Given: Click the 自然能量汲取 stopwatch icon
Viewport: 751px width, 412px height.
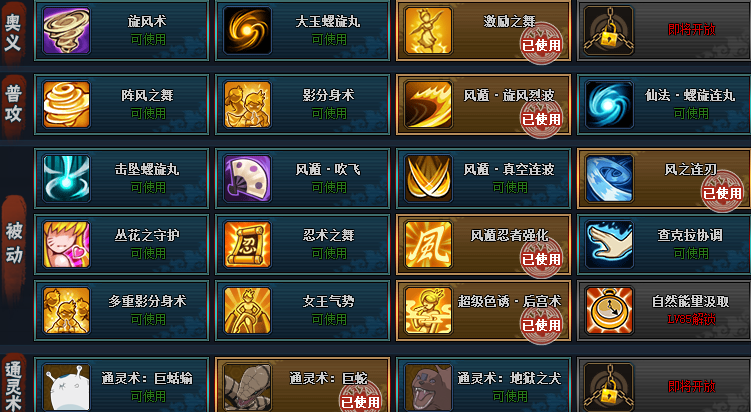Looking at the screenshot, I should tap(609, 310).
